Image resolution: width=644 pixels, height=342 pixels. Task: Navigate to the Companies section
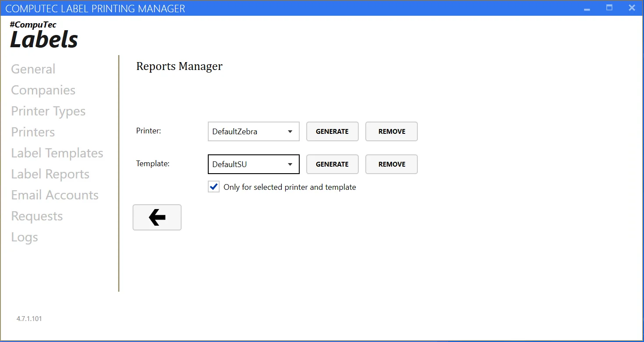pyautogui.click(x=43, y=90)
